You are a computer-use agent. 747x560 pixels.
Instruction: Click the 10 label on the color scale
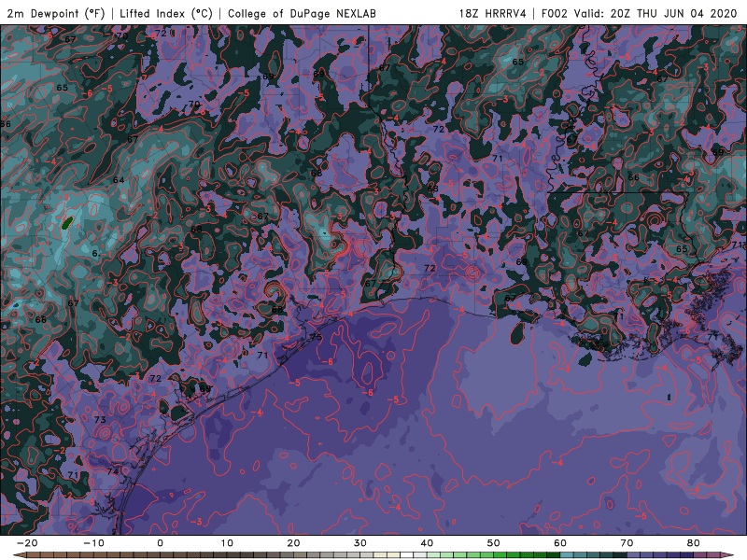(x=227, y=543)
